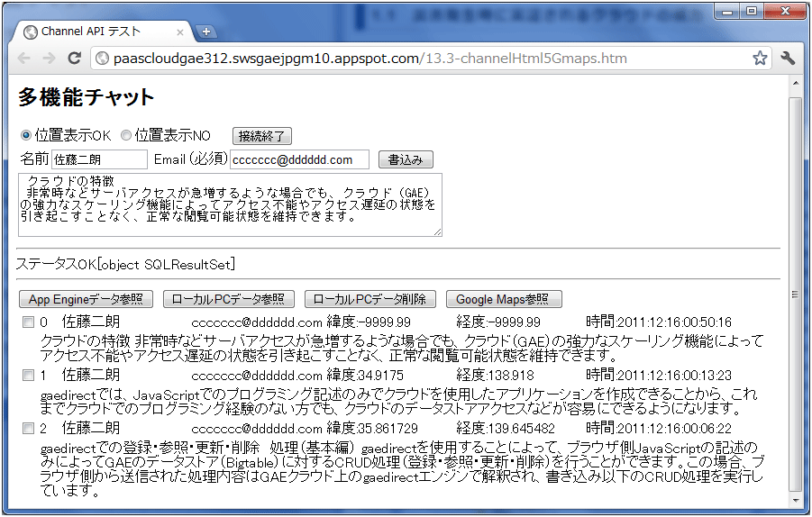Click the 書込み button
Viewport: 812px width, 517px height.
pos(406,159)
